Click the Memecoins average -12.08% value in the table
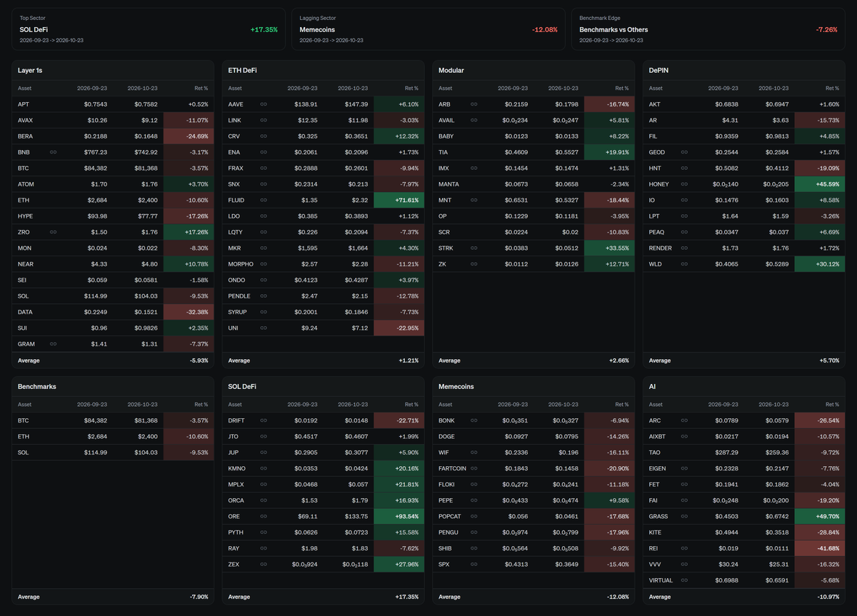Viewport: 857px width, 616px height. point(618,597)
